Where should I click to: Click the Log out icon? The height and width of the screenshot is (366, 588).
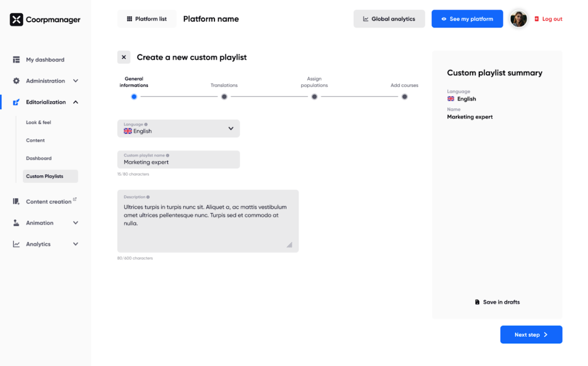point(537,19)
